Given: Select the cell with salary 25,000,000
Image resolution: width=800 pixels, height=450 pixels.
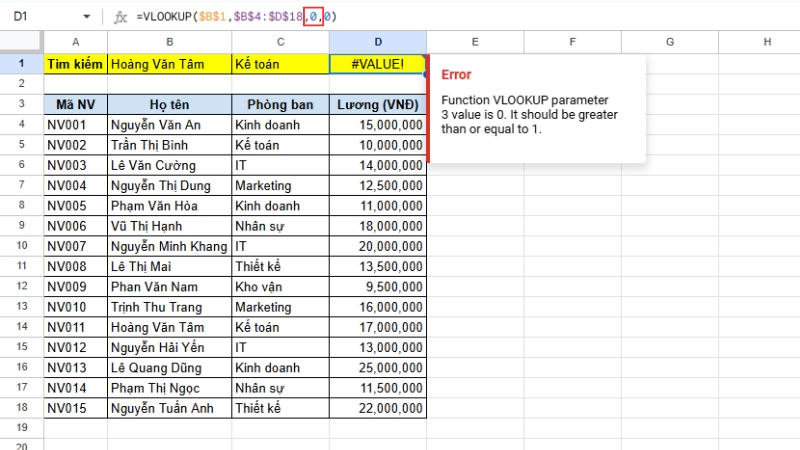Looking at the screenshot, I should pyautogui.click(x=377, y=368).
